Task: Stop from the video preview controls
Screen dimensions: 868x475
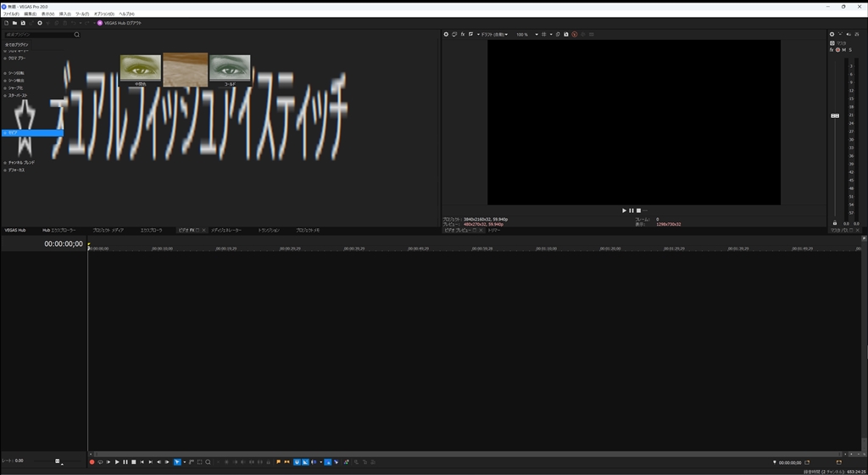Action: click(638, 210)
